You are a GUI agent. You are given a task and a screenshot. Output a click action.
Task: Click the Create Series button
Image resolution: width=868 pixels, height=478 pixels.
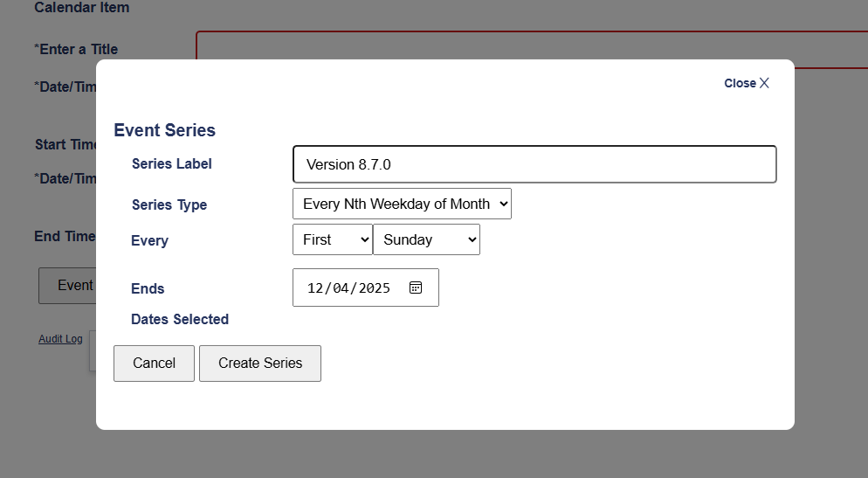(260, 364)
